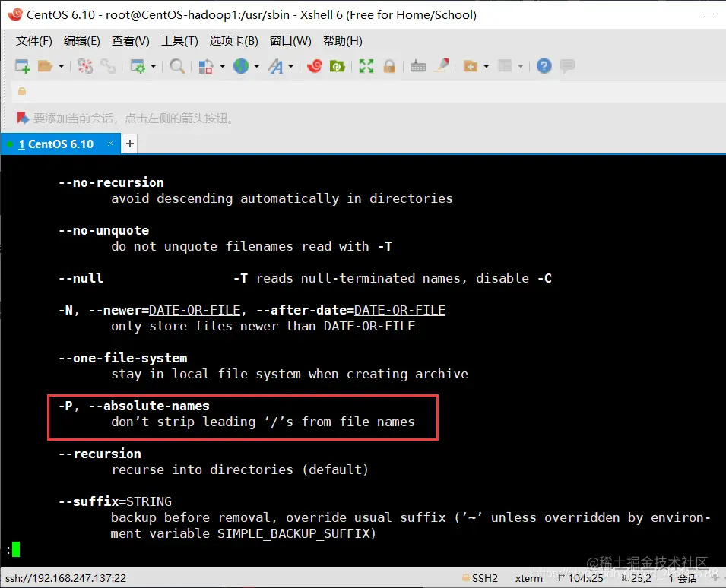Click the --absolute-names option text

149,406
